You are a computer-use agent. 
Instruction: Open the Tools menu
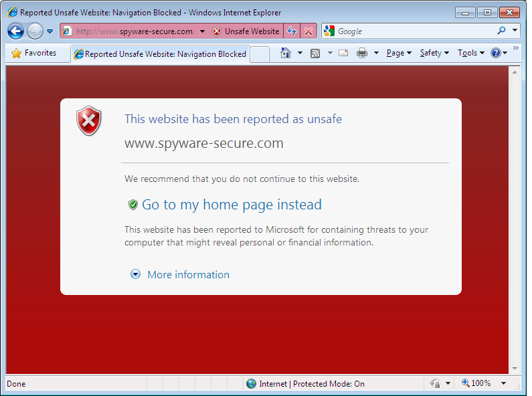click(x=471, y=53)
